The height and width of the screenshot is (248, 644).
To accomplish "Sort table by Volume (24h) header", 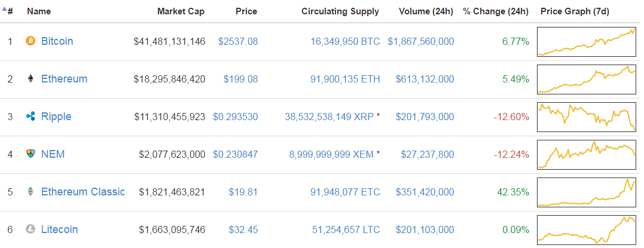I will (426, 11).
